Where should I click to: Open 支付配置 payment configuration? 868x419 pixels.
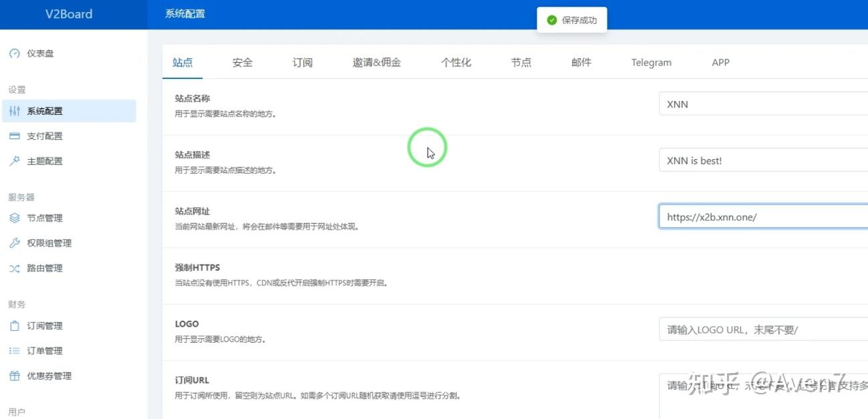pyautogui.click(x=44, y=136)
